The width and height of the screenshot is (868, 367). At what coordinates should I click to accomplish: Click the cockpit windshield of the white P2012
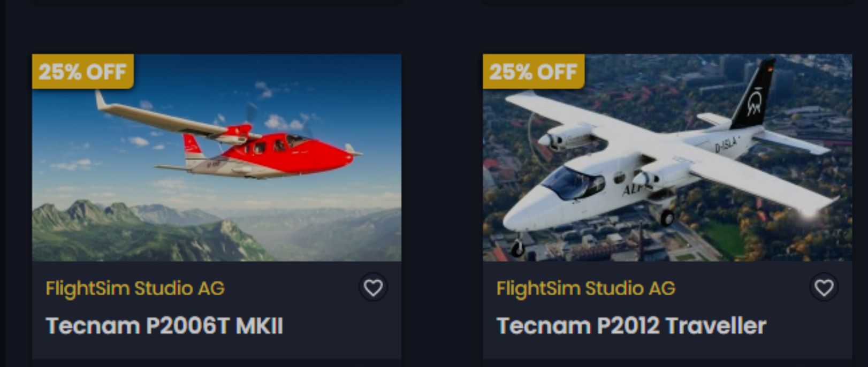pyautogui.click(x=572, y=182)
